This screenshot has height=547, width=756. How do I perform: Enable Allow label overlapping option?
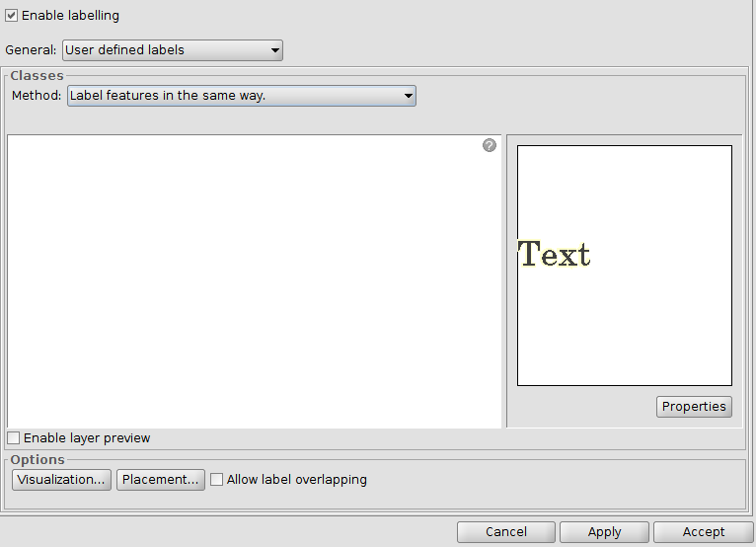pyautogui.click(x=217, y=480)
